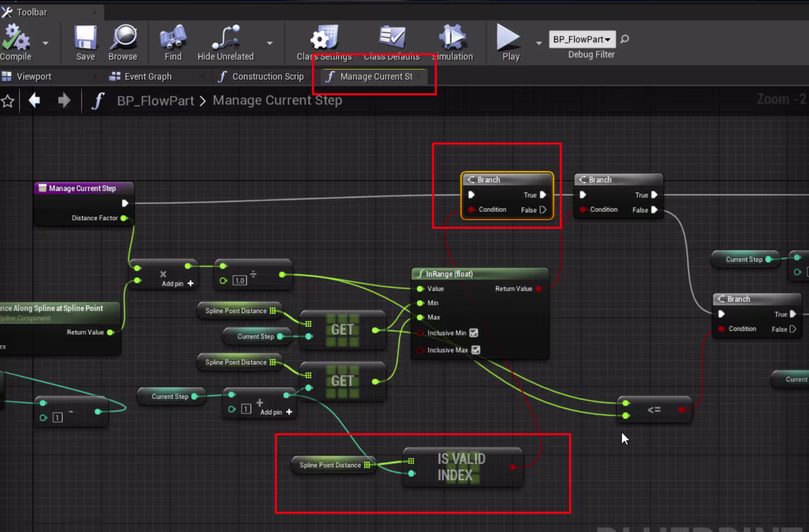Image resolution: width=809 pixels, height=532 pixels.
Task: Close the Manage Current Step tab
Action: click(x=418, y=77)
